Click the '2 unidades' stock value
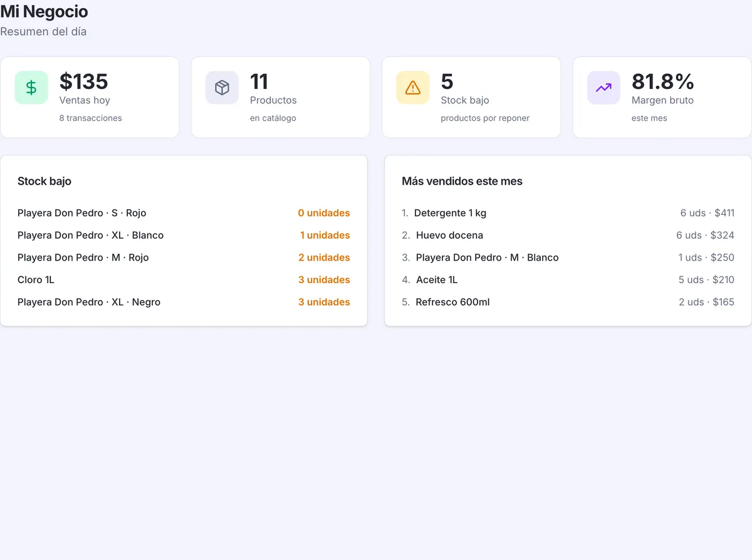752x560 pixels. pos(324,257)
